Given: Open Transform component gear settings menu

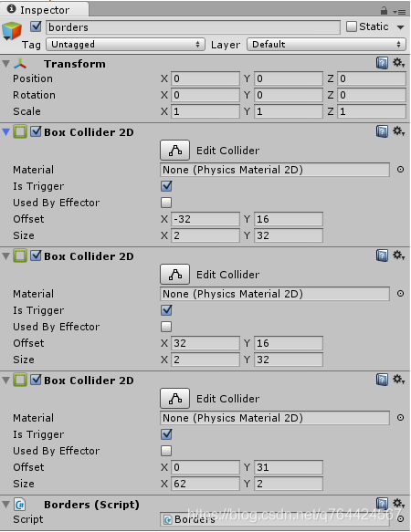Looking at the screenshot, I should point(398,63).
